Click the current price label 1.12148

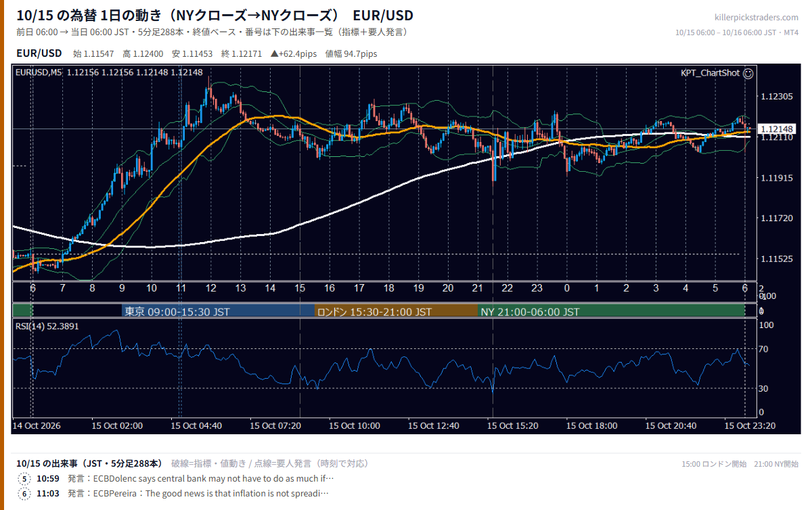coord(777,129)
